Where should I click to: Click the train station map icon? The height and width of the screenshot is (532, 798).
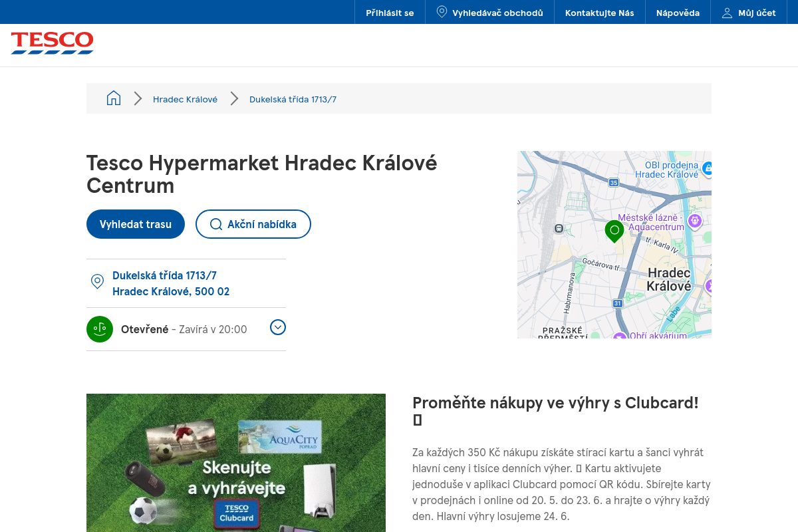tap(559, 229)
